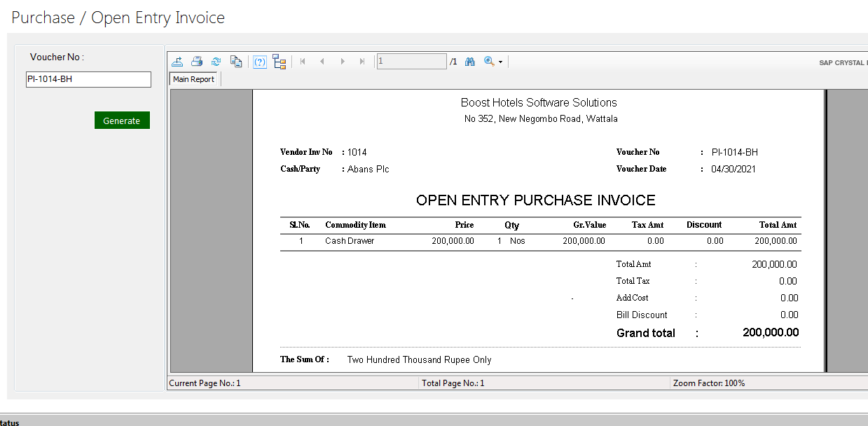This screenshot has height=426, width=868.
Task: Advance to the next report page
Action: pos(343,62)
